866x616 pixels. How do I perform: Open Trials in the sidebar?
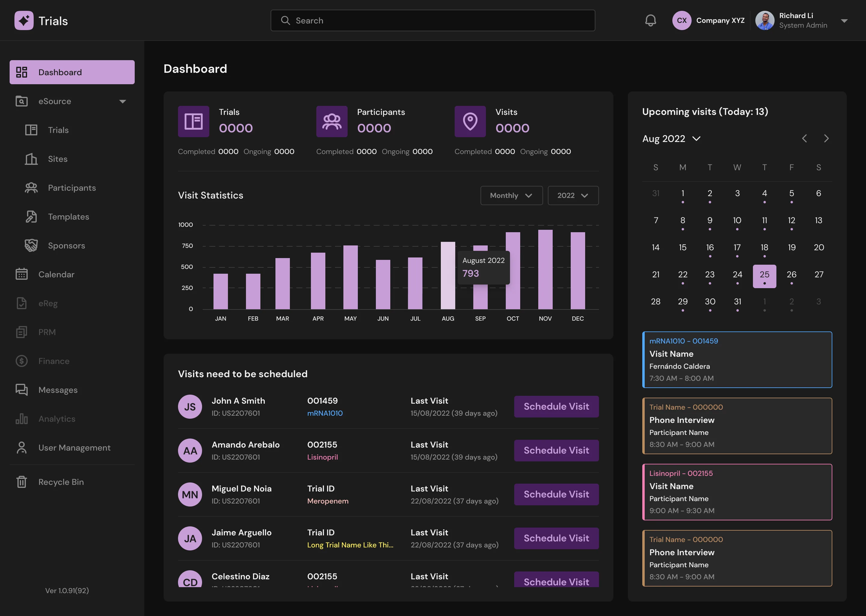[58, 130]
